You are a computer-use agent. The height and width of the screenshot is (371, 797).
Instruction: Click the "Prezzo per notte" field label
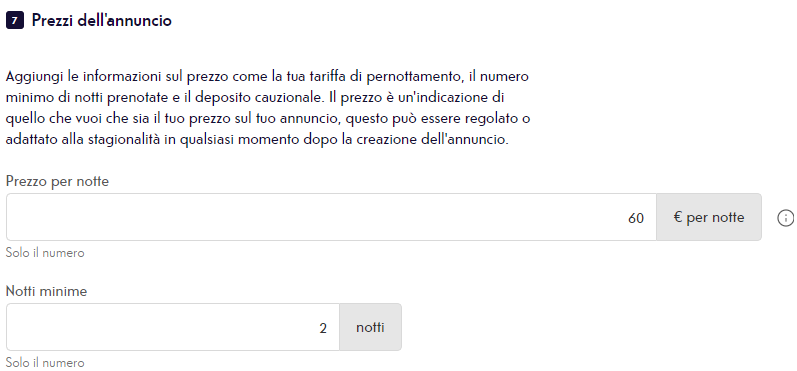tap(57, 181)
